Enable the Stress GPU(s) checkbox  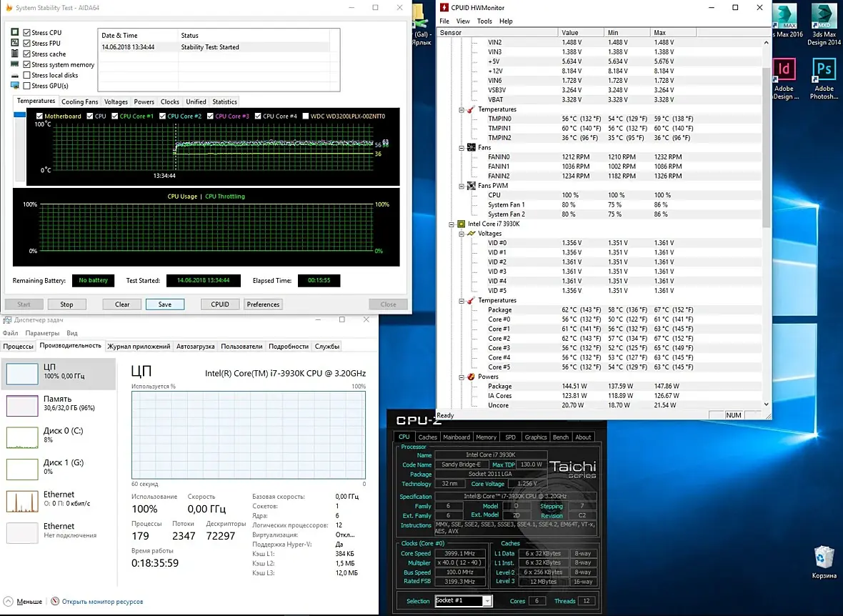click(x=27, y=86)
